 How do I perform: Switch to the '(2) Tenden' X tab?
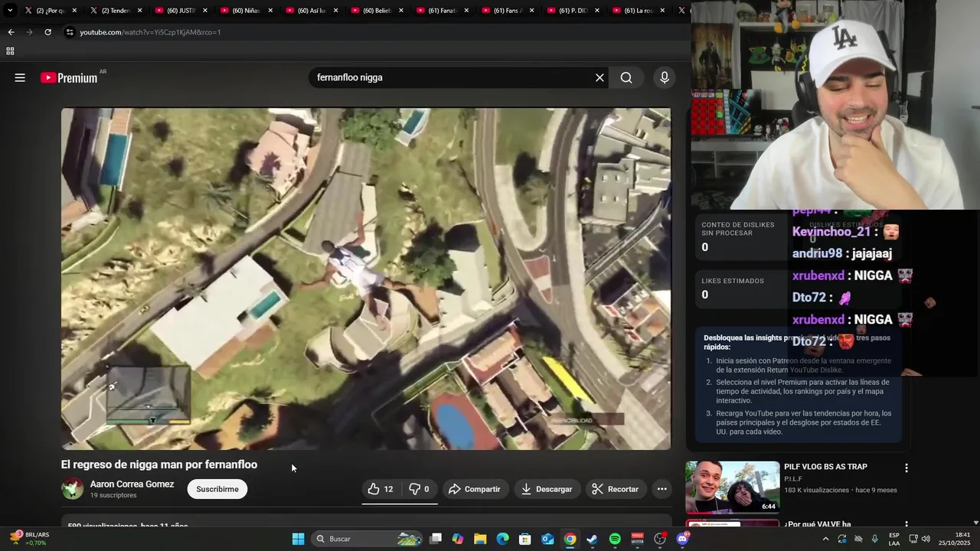coord(116,11)
